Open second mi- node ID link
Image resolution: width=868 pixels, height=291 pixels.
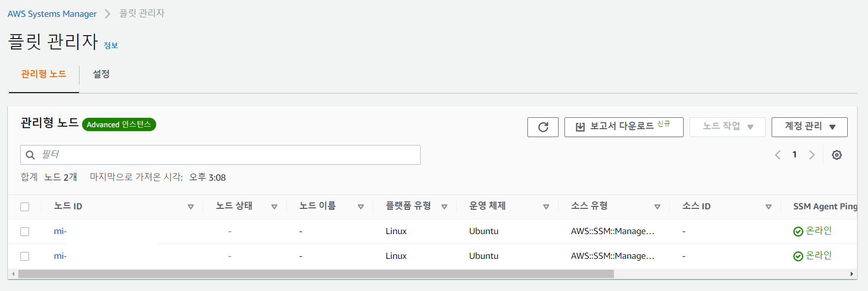tap(60, 256)
